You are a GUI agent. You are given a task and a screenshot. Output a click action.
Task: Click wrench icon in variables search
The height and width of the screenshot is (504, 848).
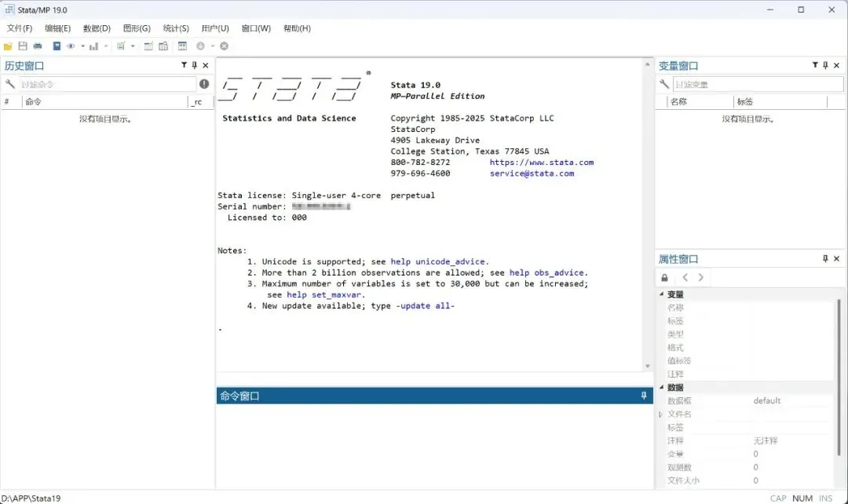pos(664,84)
